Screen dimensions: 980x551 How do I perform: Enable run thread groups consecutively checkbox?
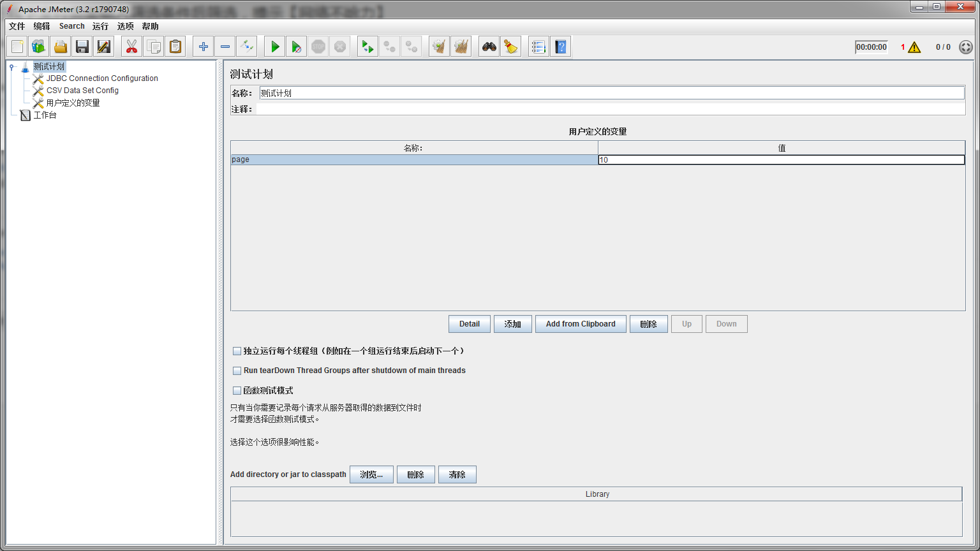point(237,351)
